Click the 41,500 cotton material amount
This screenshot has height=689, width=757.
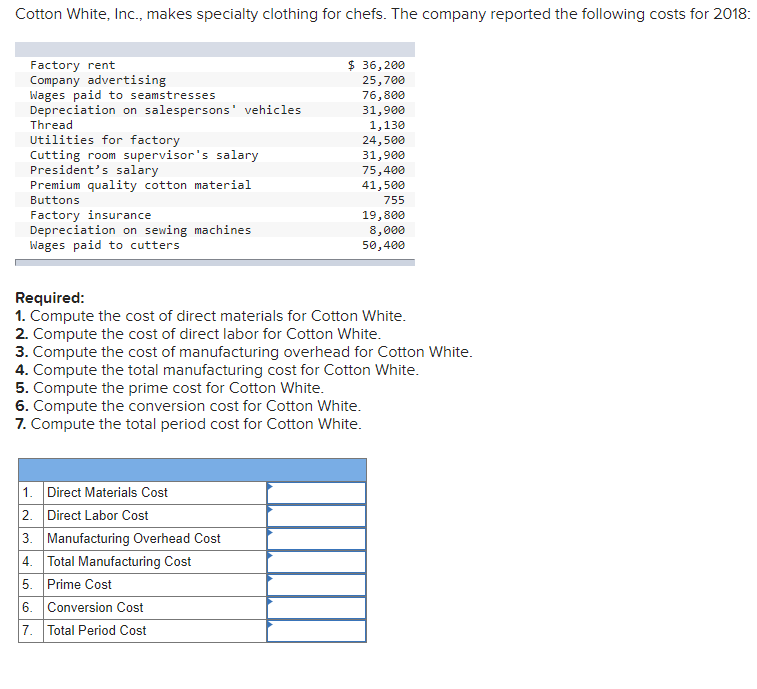coord(383,185)
